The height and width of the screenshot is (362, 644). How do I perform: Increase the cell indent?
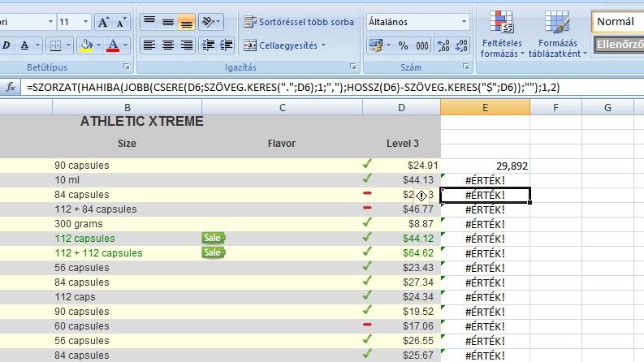click(x=227, y=45)
